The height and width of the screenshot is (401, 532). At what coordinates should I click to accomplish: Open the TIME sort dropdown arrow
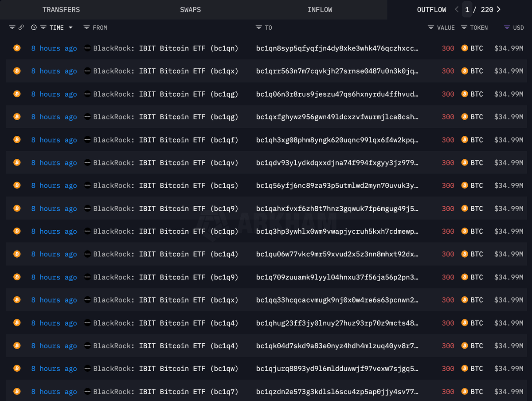pyautogui.click(x=71, y=28)
